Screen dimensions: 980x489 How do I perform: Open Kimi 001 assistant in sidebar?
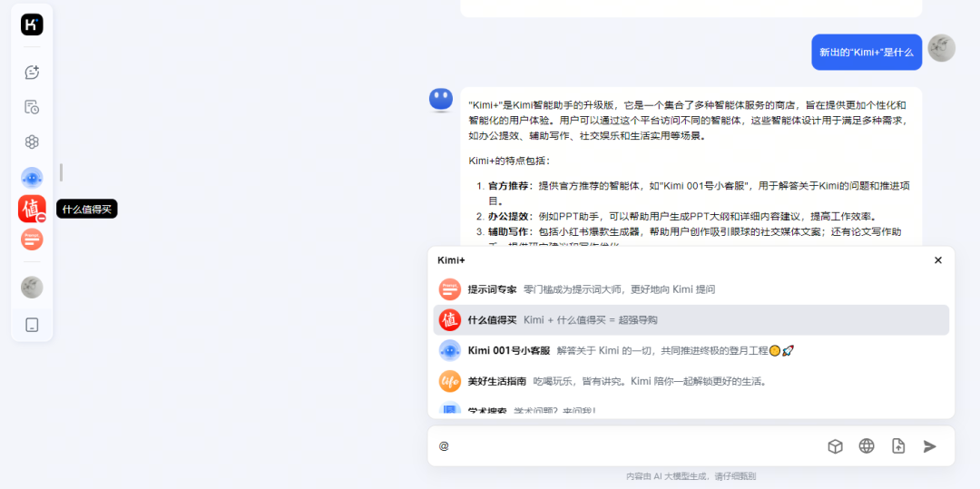[32, 178]
